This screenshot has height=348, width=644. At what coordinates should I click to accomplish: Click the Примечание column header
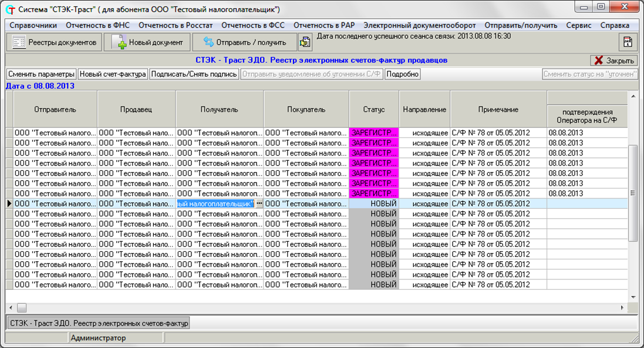click(x=498, y=110)
